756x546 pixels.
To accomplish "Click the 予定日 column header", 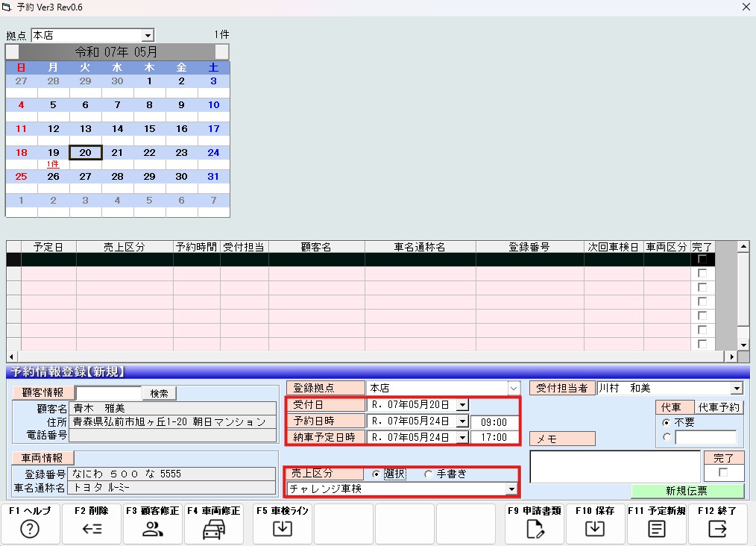I will (x=48, y=247).
